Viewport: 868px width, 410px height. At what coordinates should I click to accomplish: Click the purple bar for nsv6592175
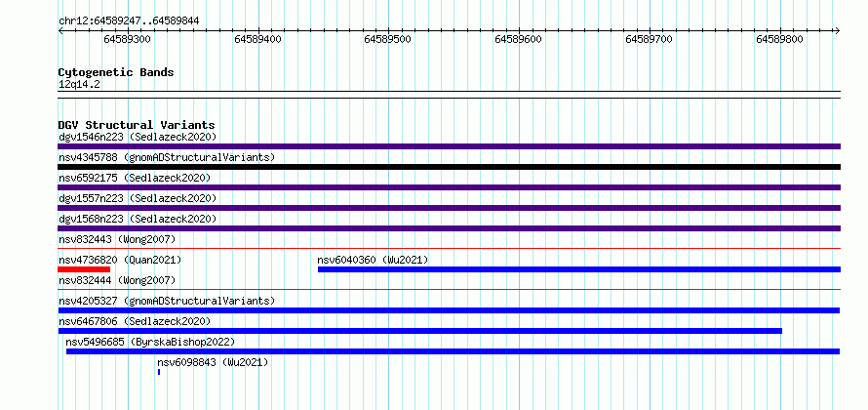(x=449, y=187)
